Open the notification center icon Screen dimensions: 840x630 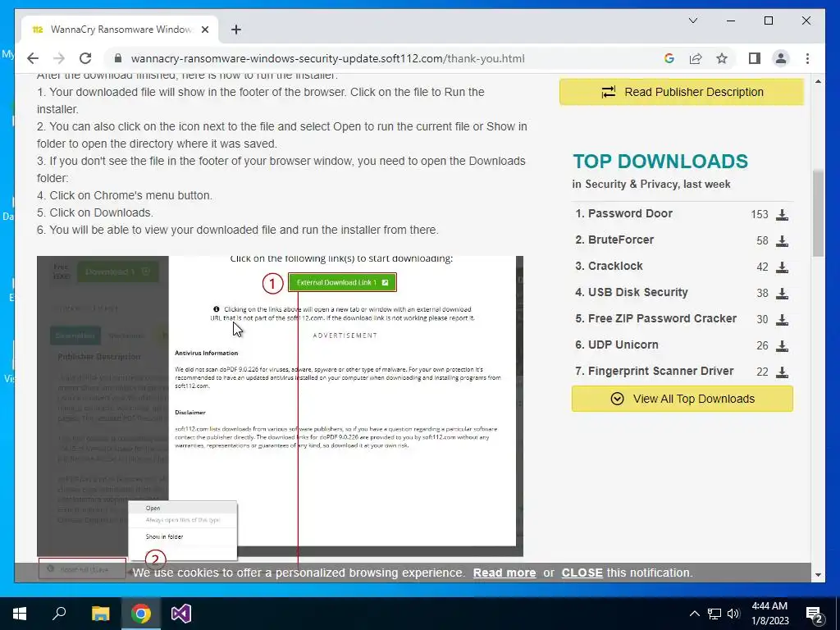tap(815, 614)
